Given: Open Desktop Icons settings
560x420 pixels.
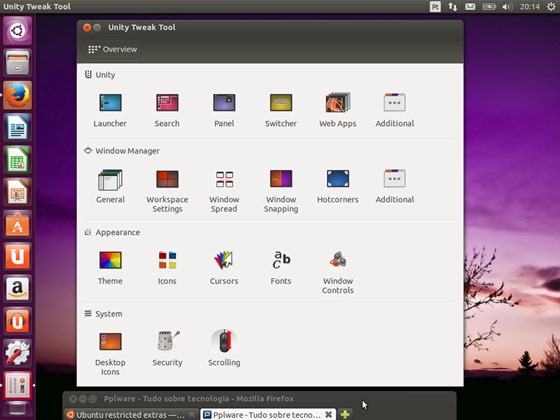Looking at the screenshot, I should click(x=110, y=354).
